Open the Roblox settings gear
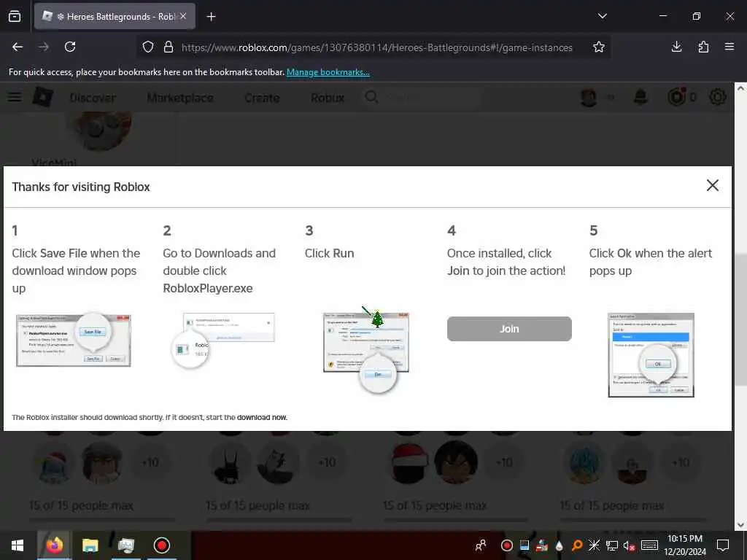 pos(718,97)
